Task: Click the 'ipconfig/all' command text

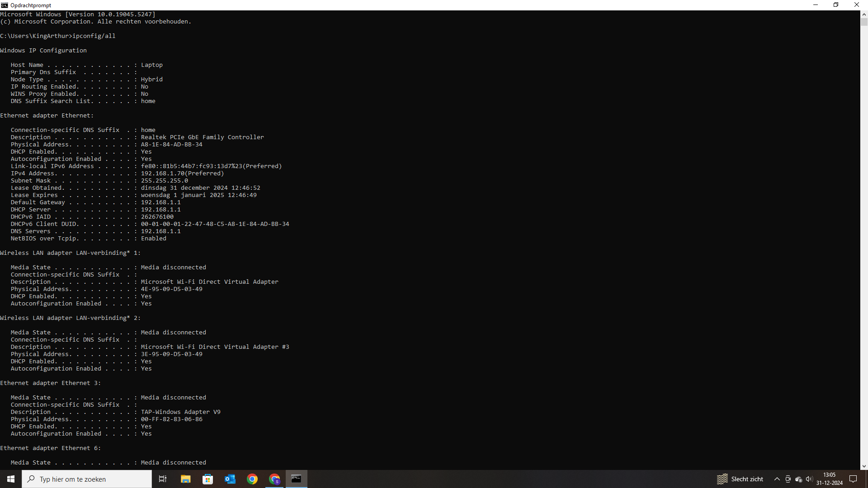Action: (94, 36)
